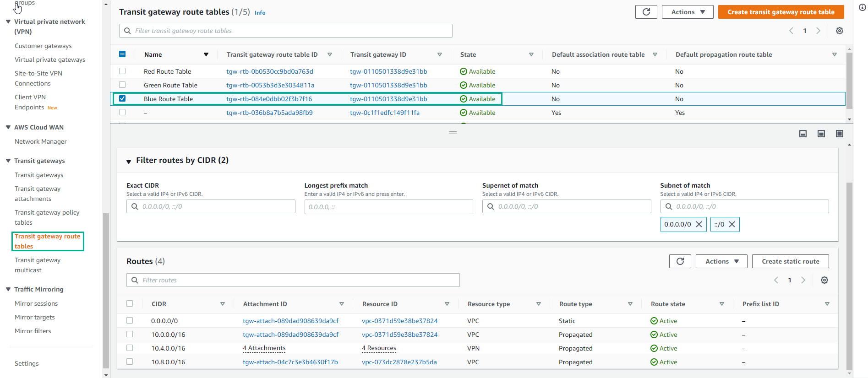
Task: Sort routes by Route type column
Action: click(630, 304)
